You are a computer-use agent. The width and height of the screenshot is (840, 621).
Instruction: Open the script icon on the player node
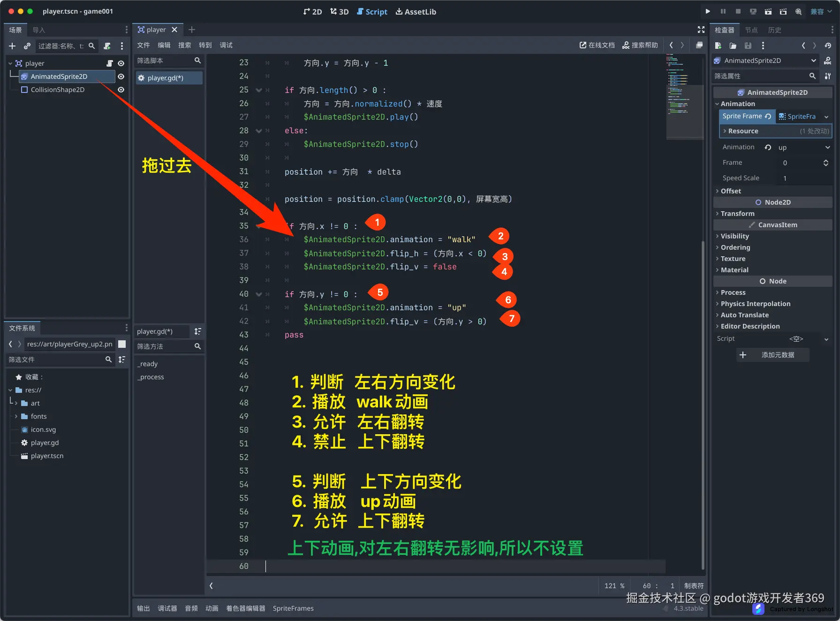point(110,63)
